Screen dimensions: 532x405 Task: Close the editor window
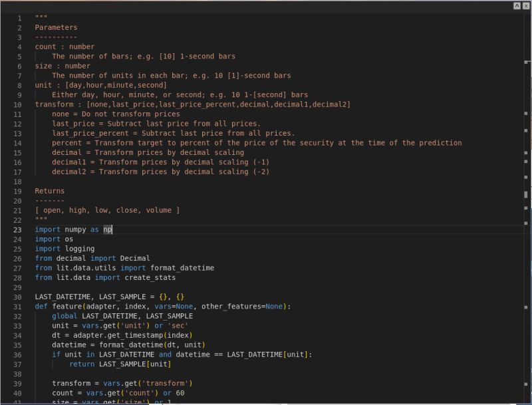point(527,6)
